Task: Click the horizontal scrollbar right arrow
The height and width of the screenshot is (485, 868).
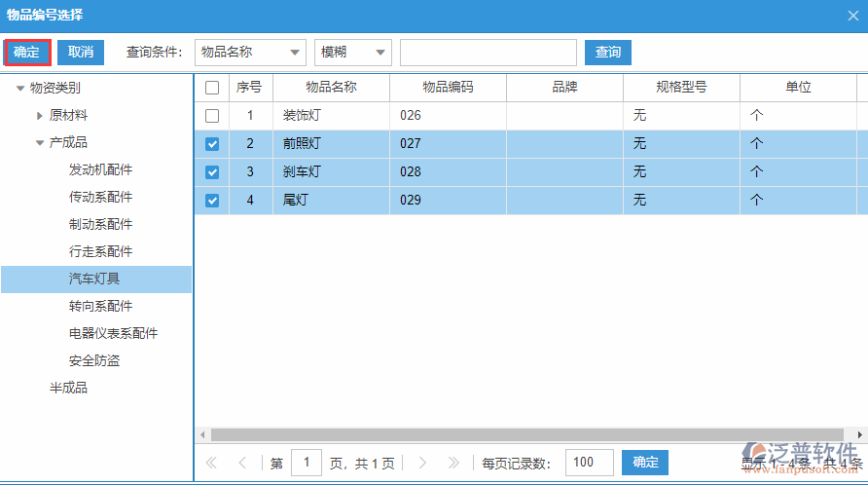Action: (x=859, y=434)
